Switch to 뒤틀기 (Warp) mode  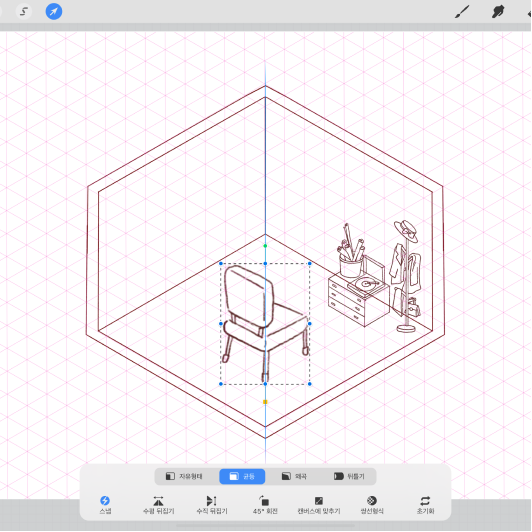(349, 476)
